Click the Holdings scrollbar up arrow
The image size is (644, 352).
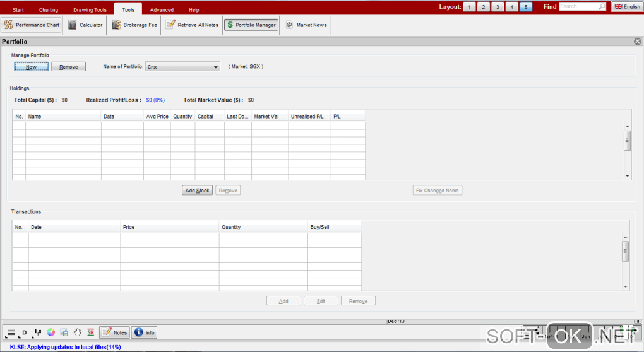point(627,126)
